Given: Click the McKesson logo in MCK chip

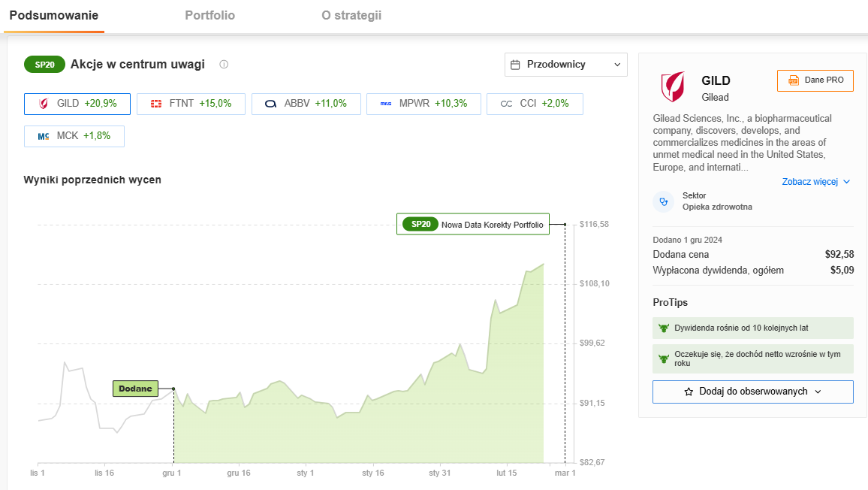Looking at the screenshot, I should pyautogui.click(x=44, y=136).
